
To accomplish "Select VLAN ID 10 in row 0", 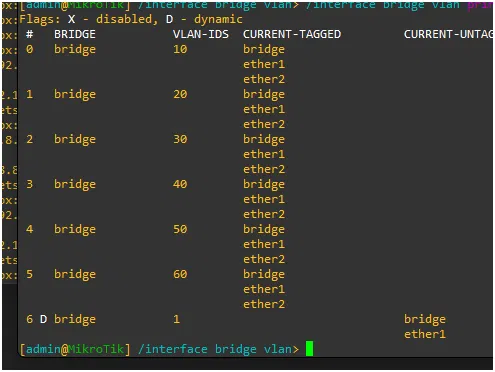I will (x=180, y=49).
